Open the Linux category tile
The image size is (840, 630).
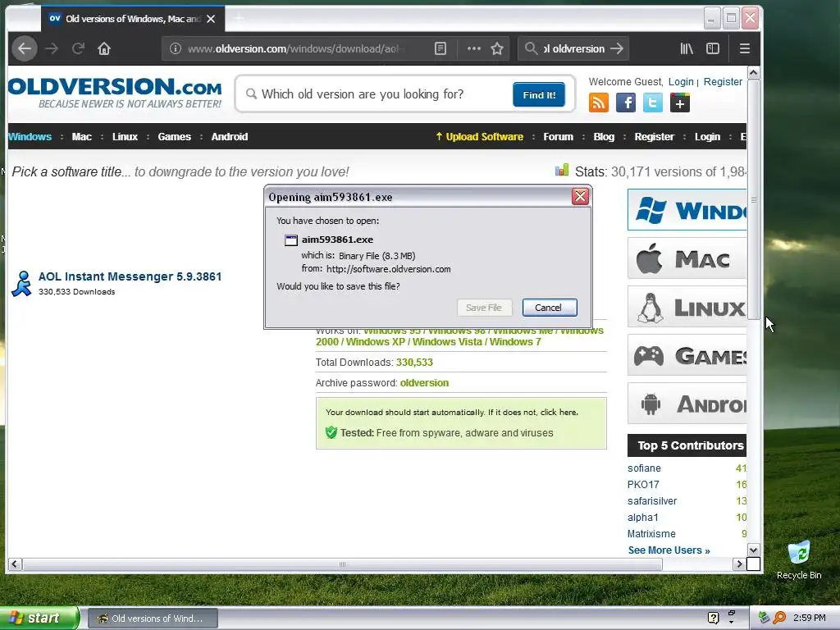[x=687, y=307]
